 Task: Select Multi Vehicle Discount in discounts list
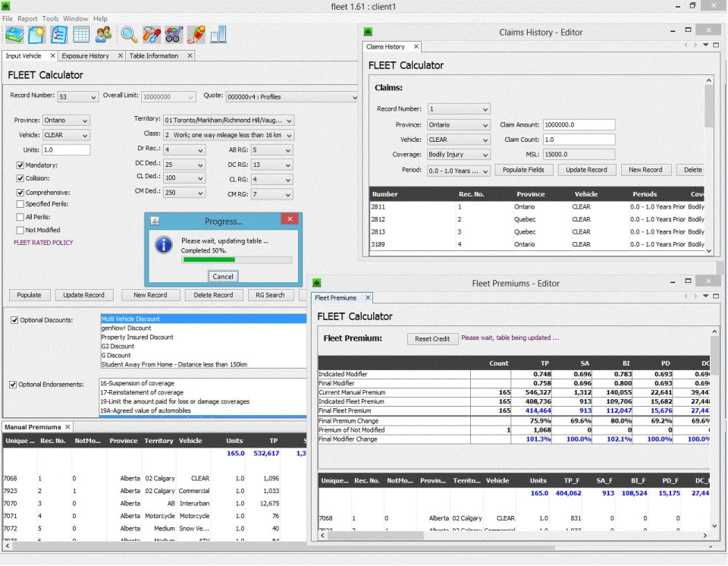click(x=203, y=319)
